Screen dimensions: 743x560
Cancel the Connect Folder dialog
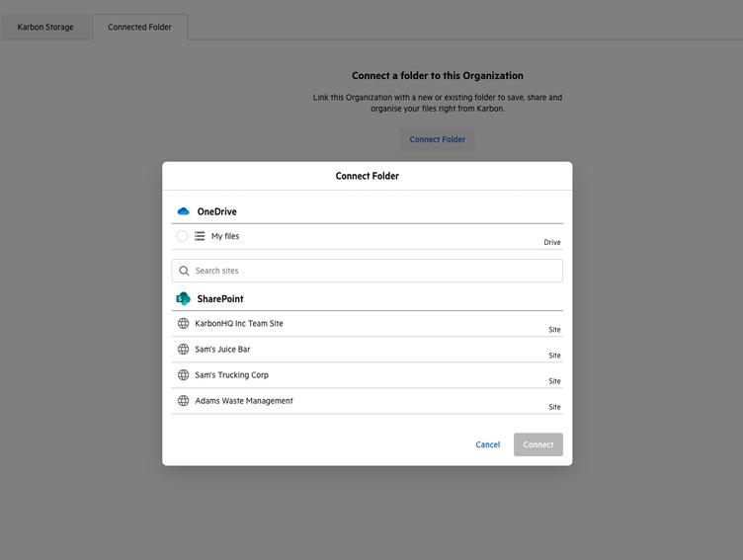[x=487, y=444]
